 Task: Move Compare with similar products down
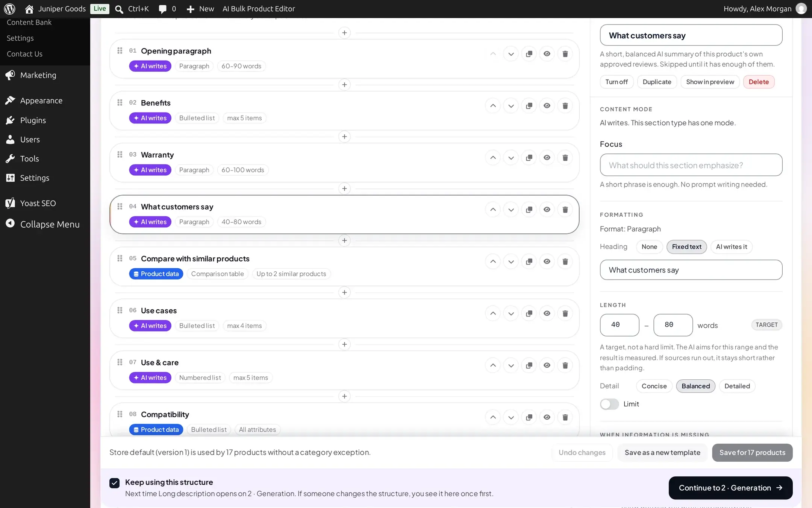point(511,262)
